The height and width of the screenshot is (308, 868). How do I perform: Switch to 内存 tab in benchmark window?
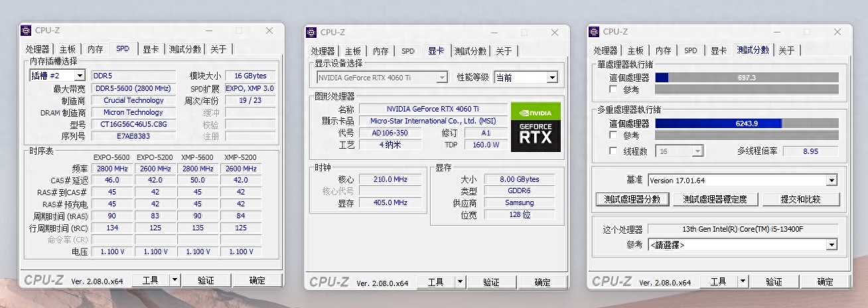point(664,50)
